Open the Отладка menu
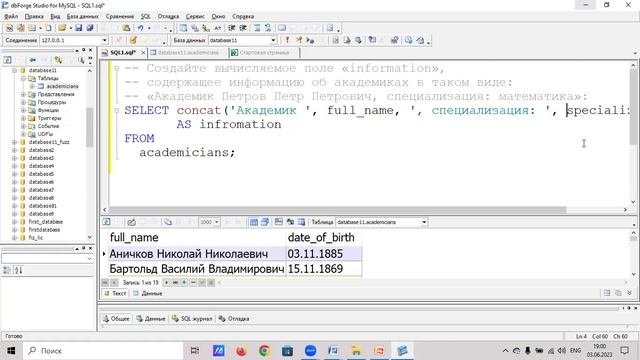 tap(168, 16)
